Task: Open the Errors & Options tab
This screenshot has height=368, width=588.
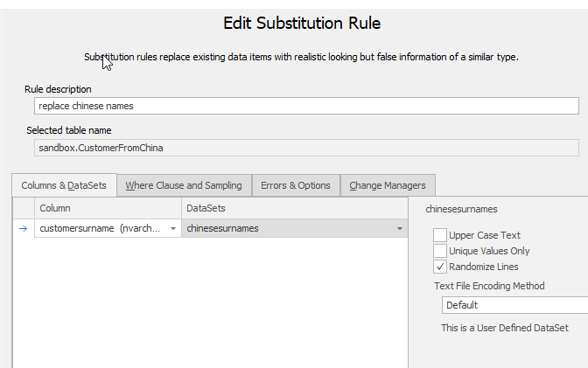Action: pyautogui.click(x=296, y=185)
